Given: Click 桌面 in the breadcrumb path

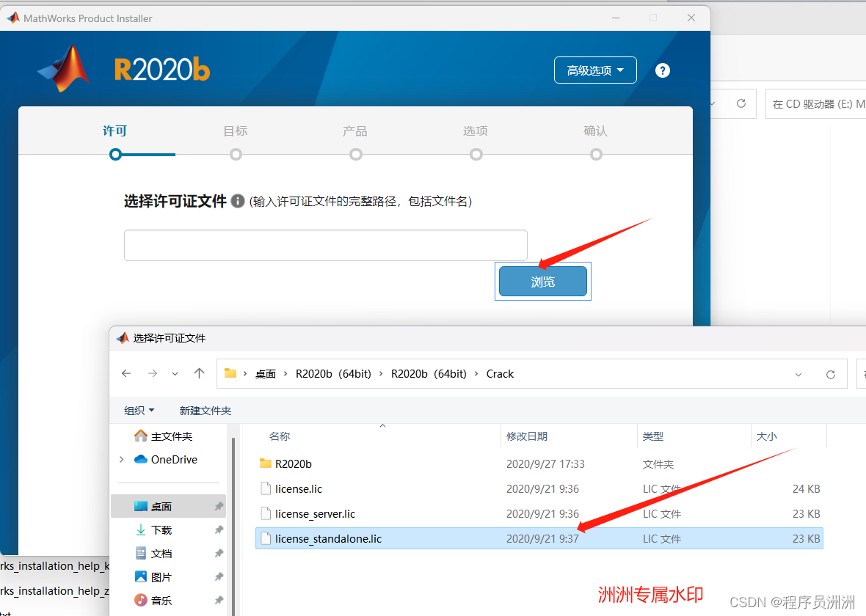Looking at the screenshot, I should (x=266, y=374).
